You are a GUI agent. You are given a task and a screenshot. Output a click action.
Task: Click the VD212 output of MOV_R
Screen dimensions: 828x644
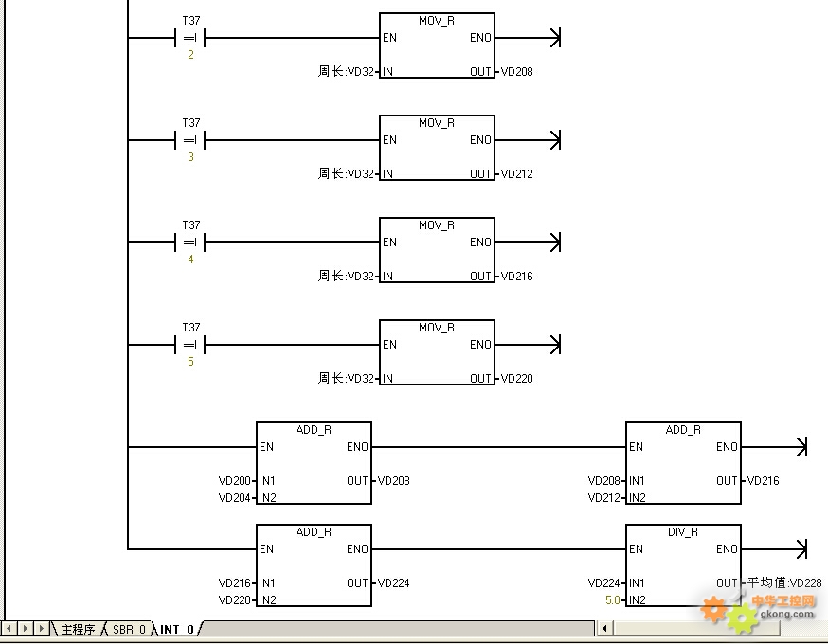point(516,174)
